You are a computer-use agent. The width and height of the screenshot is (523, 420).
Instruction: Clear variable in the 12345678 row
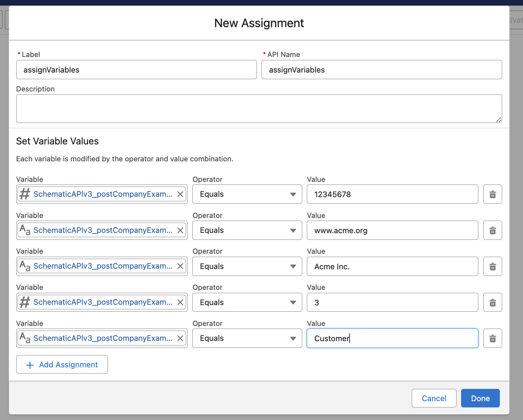pos(180,194)
